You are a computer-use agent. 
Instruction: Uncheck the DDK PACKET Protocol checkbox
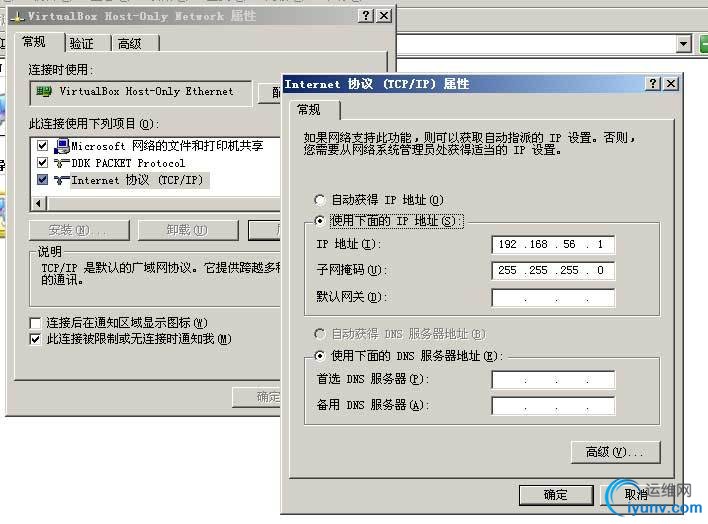pyautogui.click(x=42, y=163)
